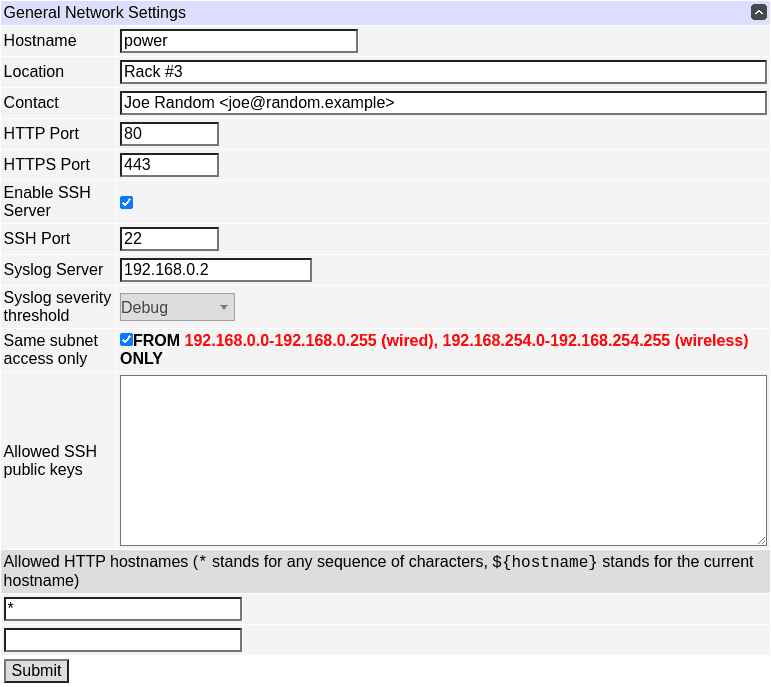This screenshot has height=687, width=771.
Task: Collapse the General Network Settings panel
Action: [759, 13]
